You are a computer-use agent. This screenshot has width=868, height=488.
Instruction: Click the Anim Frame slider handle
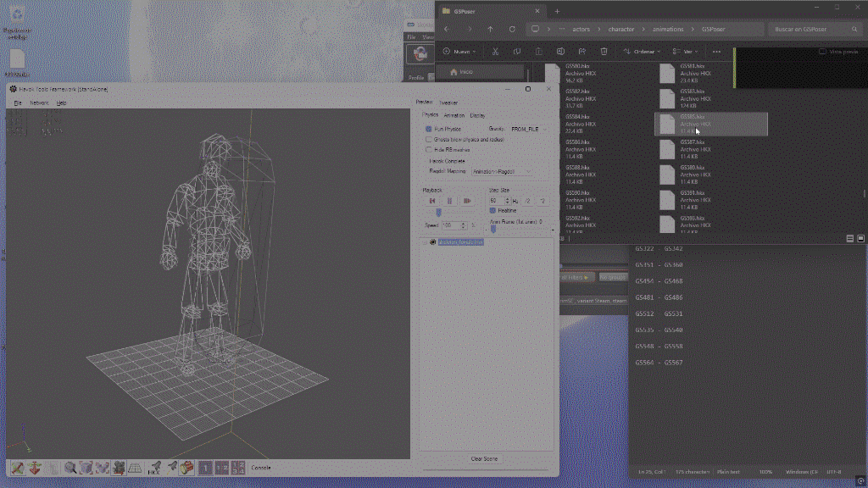pos(493,229)
